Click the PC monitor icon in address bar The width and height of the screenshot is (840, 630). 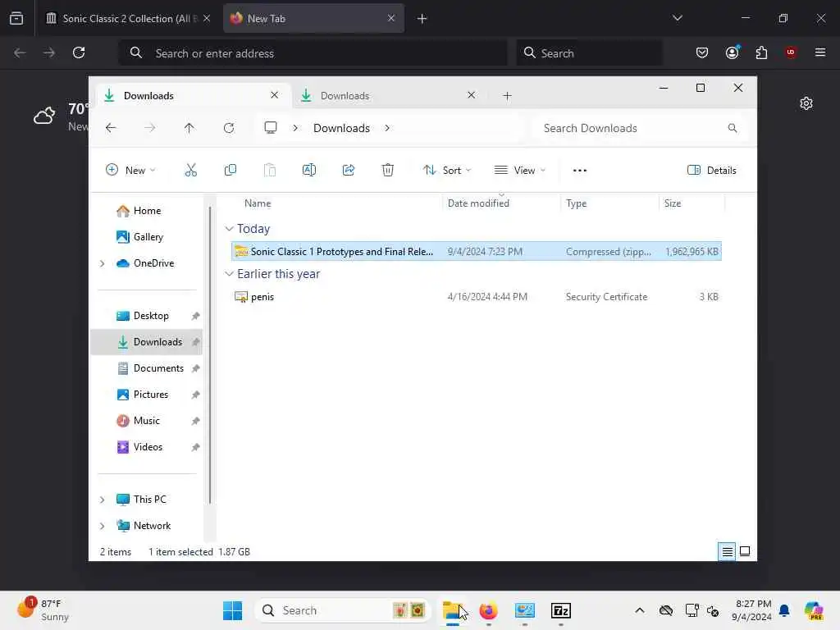(271, 128)
